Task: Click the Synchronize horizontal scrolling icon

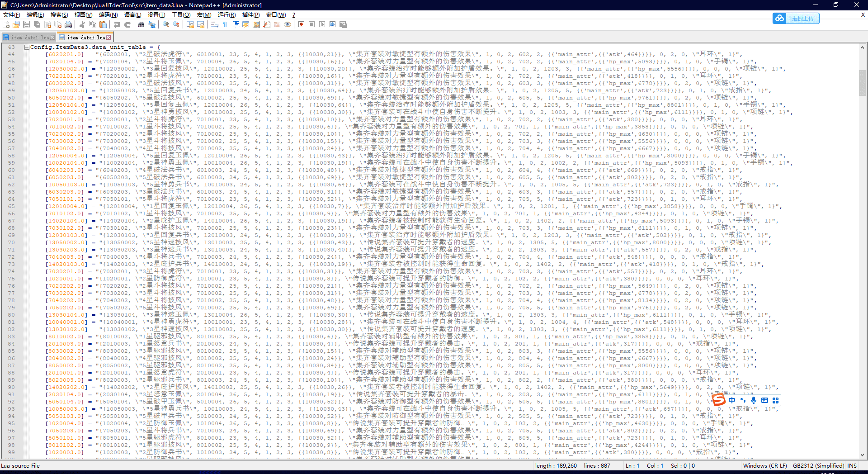Action: [201, 24]
